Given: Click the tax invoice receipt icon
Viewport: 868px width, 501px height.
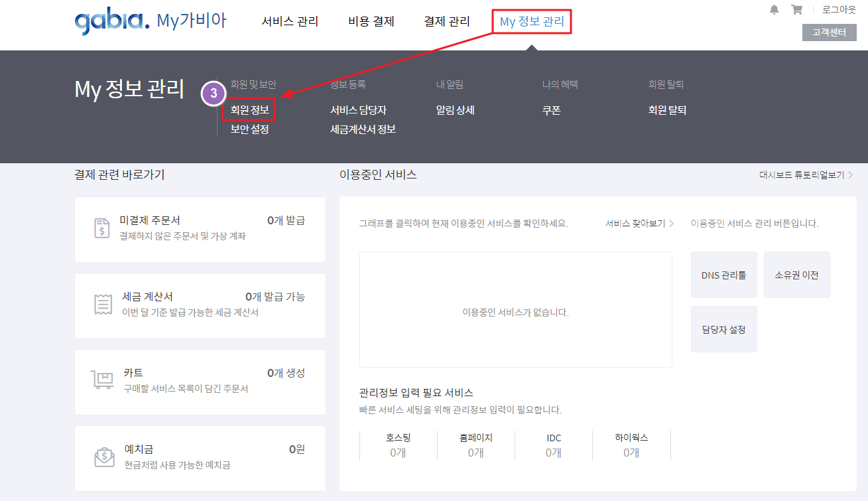Looking at the screenshot, I should (x=102, y=305).
